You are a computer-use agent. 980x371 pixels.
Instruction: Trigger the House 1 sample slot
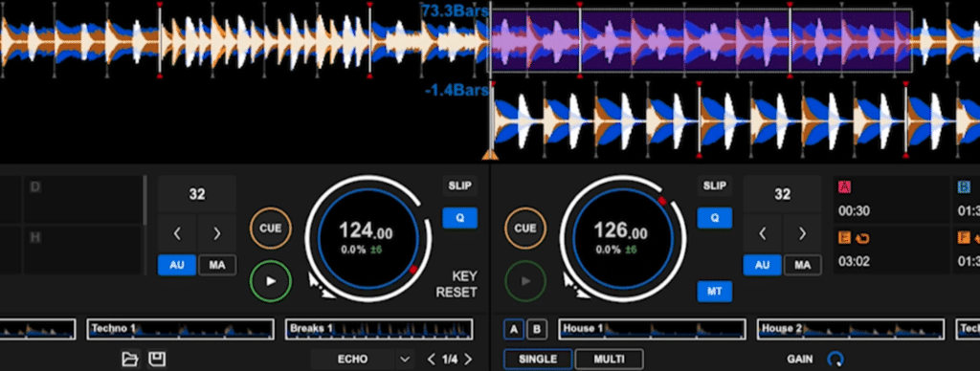(x=652, y=329)
